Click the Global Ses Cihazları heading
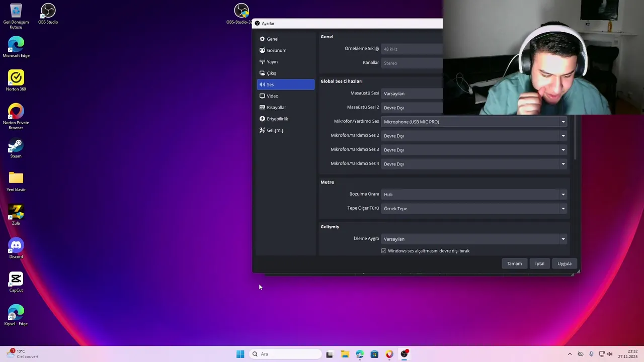644x362 pixels. [x=342, y=81]
